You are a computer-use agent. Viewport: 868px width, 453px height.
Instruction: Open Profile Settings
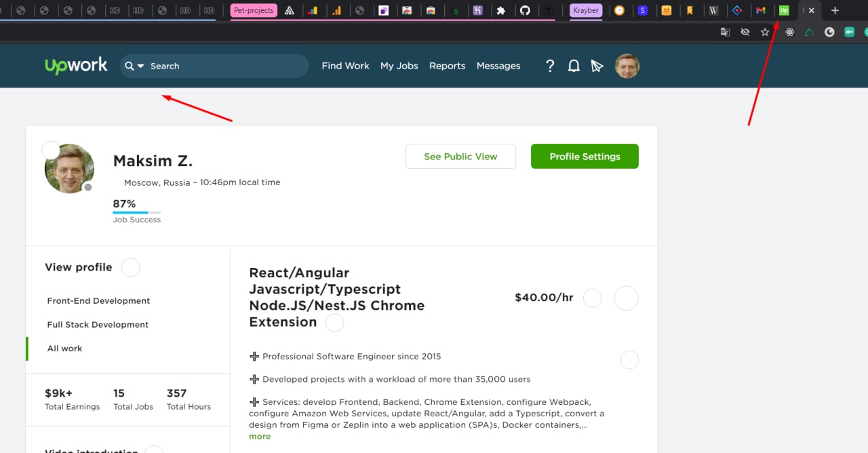pyautogui.click(x=585, y=156)
